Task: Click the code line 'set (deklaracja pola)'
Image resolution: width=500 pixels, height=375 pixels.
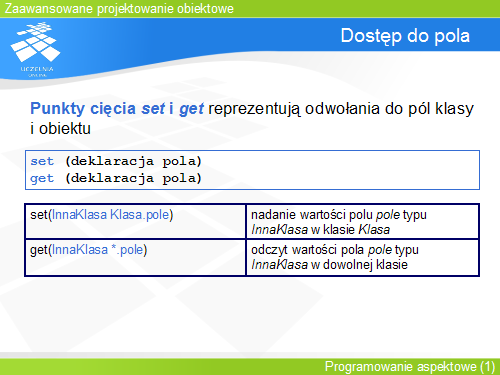Action: point(116,161)
